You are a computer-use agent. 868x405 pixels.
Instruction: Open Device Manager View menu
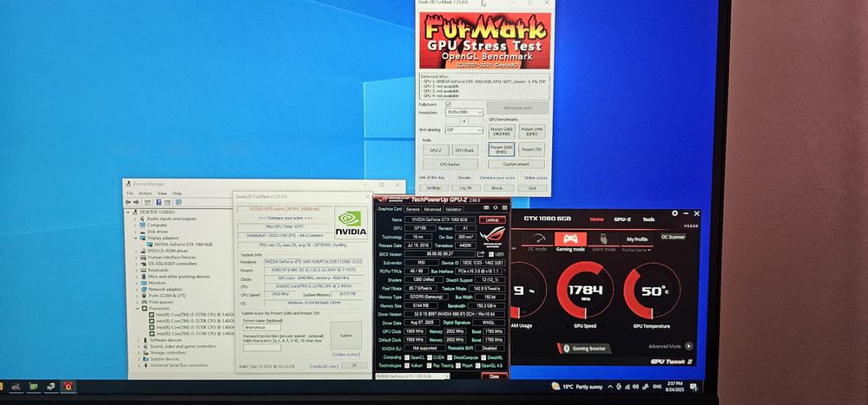(x=162, y=193)
